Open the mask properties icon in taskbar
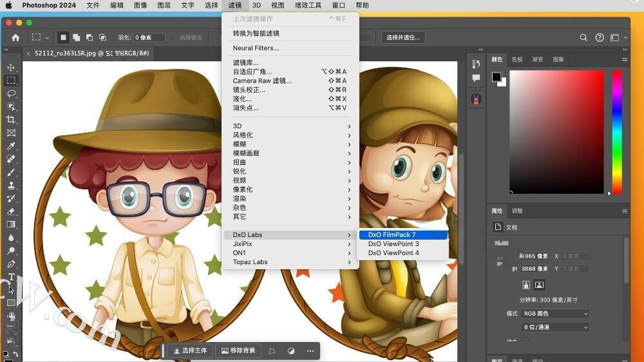 [x=291, y=350]
